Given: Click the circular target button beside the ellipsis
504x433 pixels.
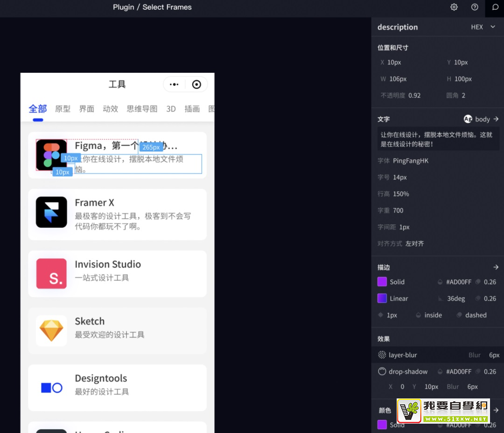Looking at the screenshot, I should pos(196,84).
